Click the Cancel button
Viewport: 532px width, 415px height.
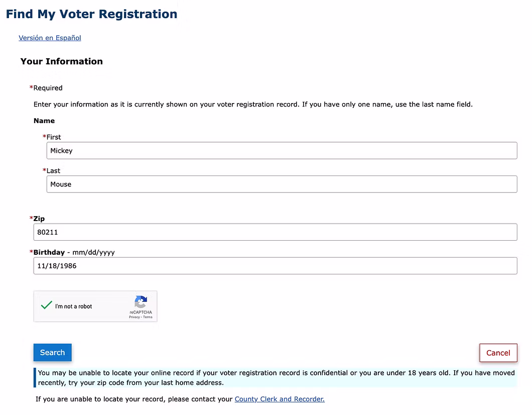tap(498, 352)
